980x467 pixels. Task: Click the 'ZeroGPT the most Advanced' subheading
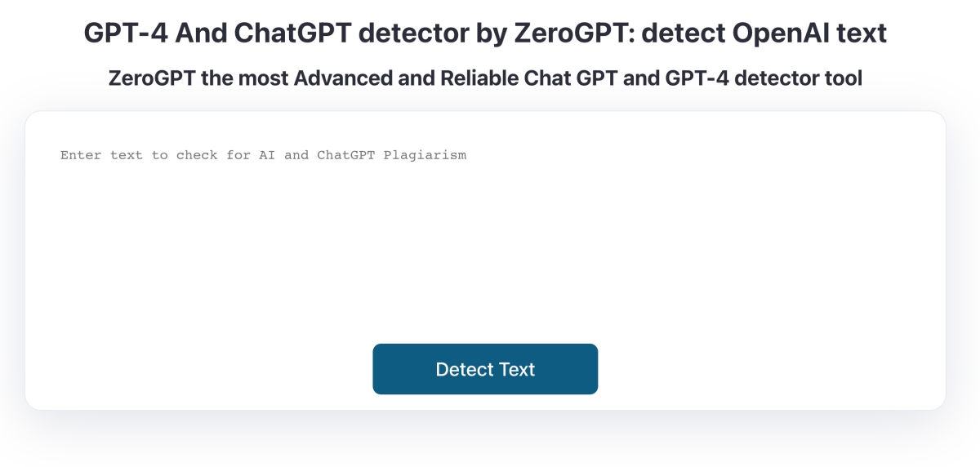pyautogui.click(x=485, y=79)
